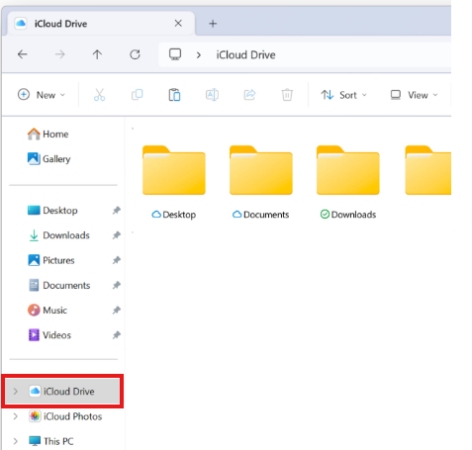Click the cloud status icon beside Desktop folder
Screen dimensions: 472x450
pos(156,214)
